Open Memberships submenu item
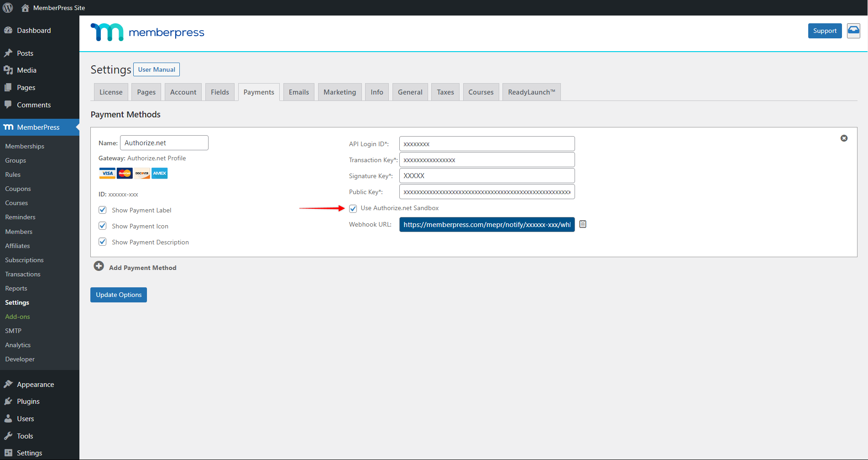The image size is (868, 460). (25, 146)
